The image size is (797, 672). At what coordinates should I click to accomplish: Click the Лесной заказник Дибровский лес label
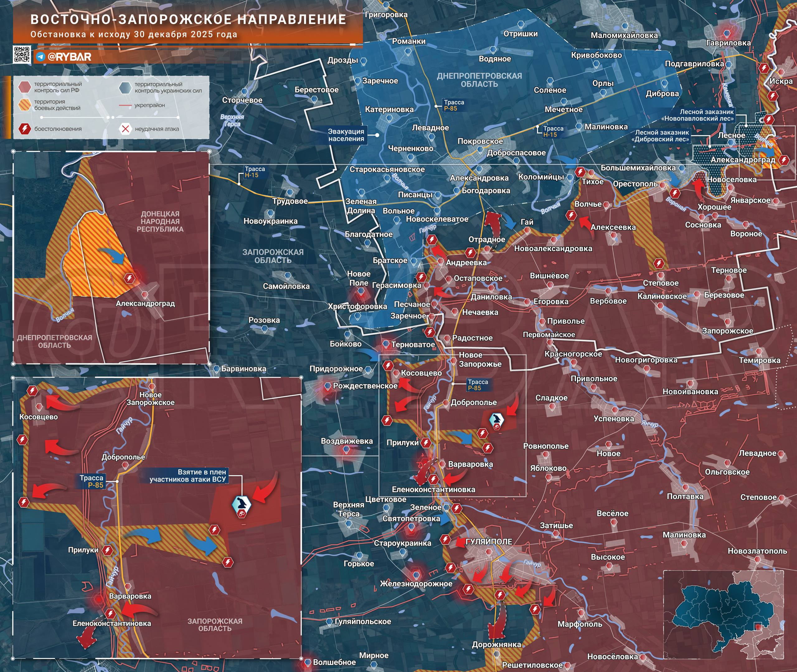[661, 136]
